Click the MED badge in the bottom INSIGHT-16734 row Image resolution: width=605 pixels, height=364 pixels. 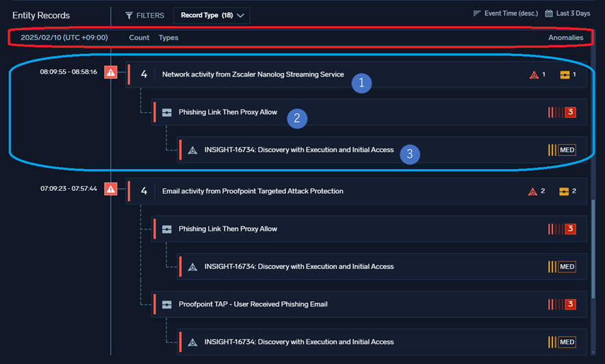point(567,342)
